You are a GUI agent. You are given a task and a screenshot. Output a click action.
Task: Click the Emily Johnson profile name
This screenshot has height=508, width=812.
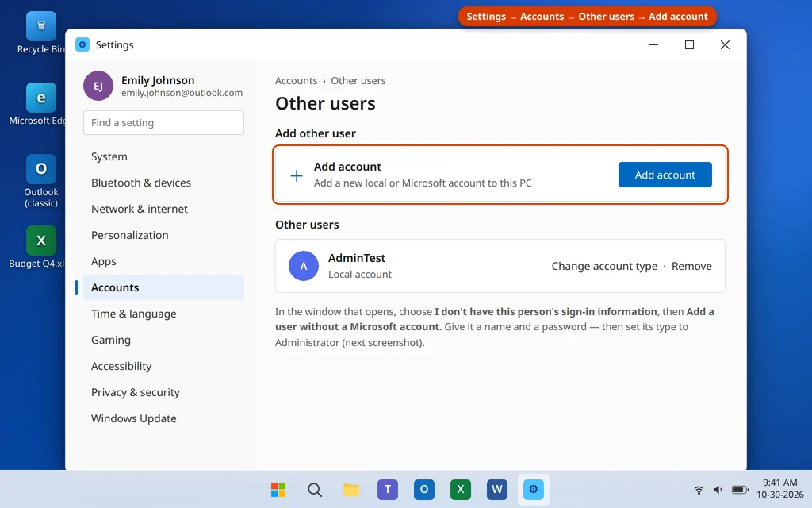click(x=158, y=80)
